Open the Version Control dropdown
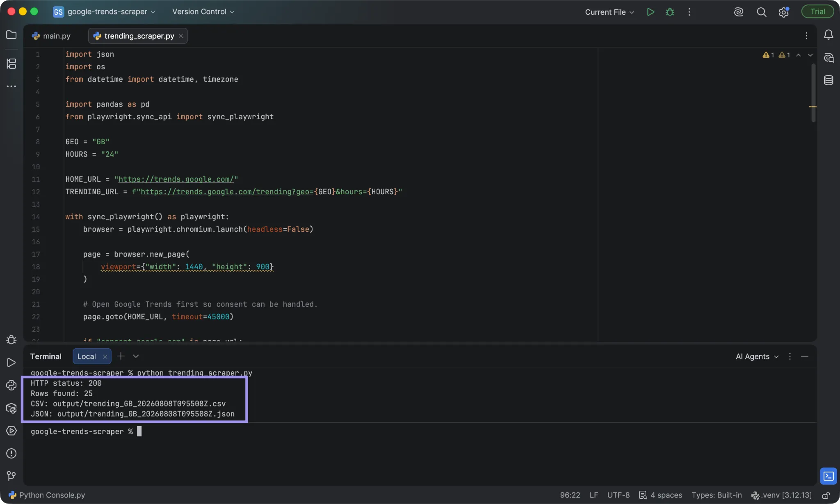The height and width of the screenshot is (504, 840). (x=203, y=12)
